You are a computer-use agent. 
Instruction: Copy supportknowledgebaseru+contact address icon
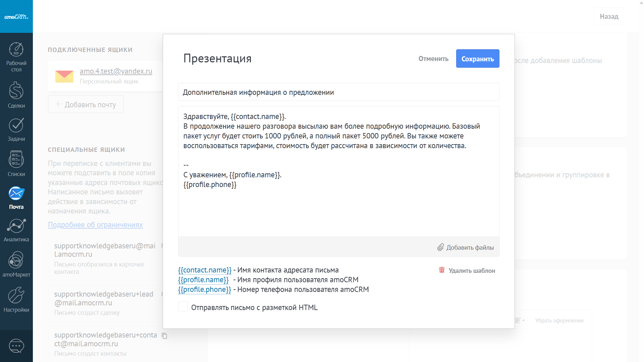pos(164,336)
